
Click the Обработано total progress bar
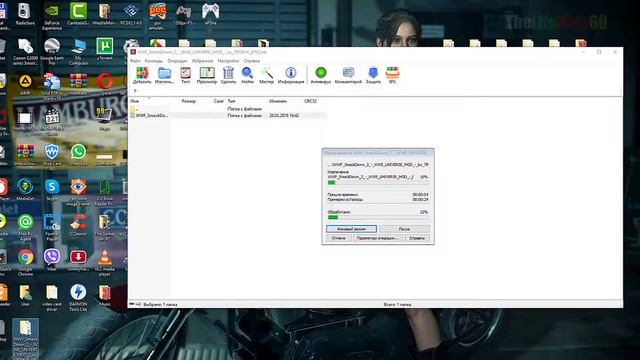(x=378, y=218)
